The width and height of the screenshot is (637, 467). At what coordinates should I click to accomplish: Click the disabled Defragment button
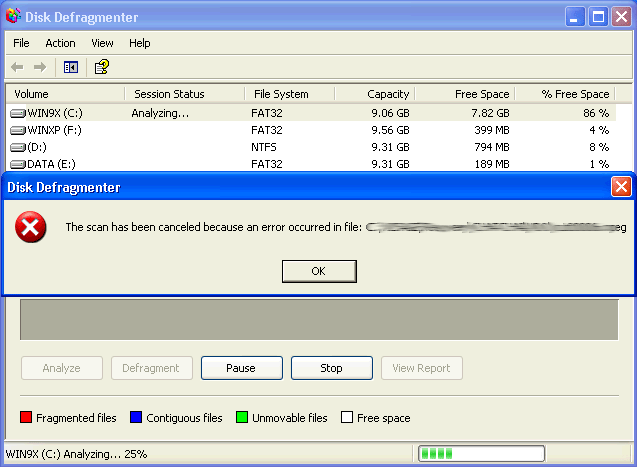pyautogui.click(x=152, y=368)
